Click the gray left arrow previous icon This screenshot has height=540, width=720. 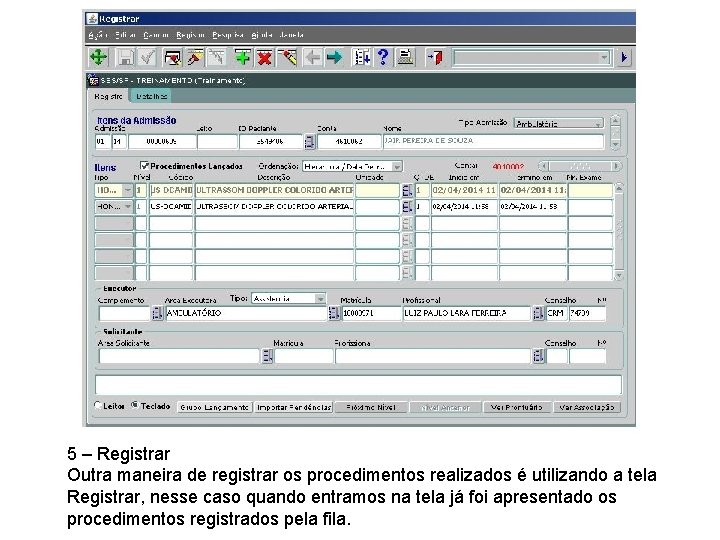point(313,58)
